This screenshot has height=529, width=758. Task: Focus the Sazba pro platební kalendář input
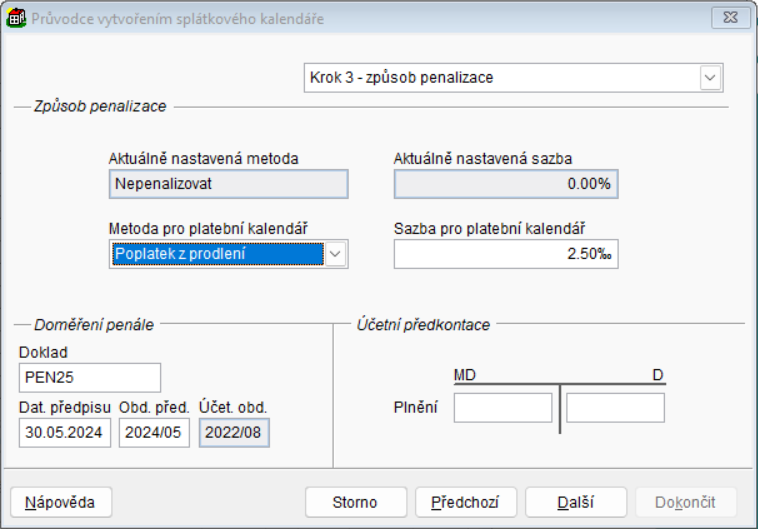click(506, 254)
